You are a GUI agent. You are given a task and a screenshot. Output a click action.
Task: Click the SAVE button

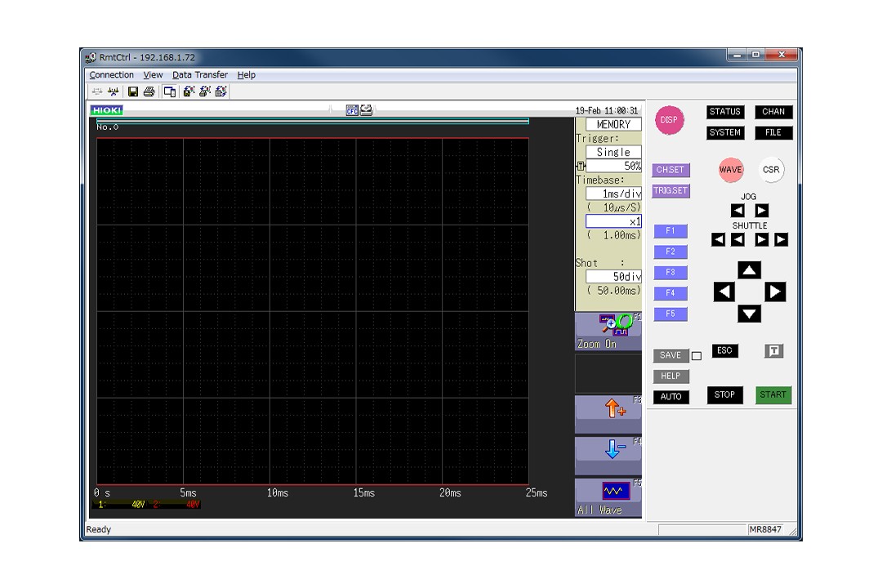670,355
